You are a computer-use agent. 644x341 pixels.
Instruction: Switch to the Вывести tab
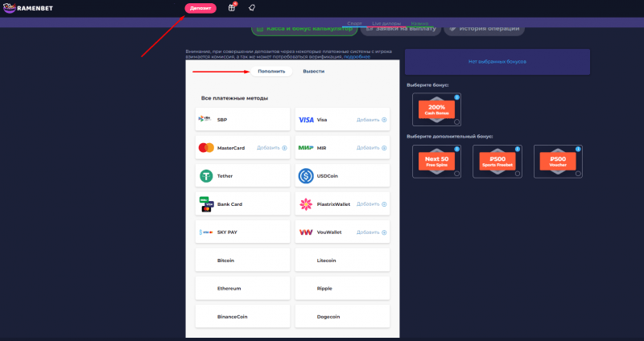coord(314,72)
